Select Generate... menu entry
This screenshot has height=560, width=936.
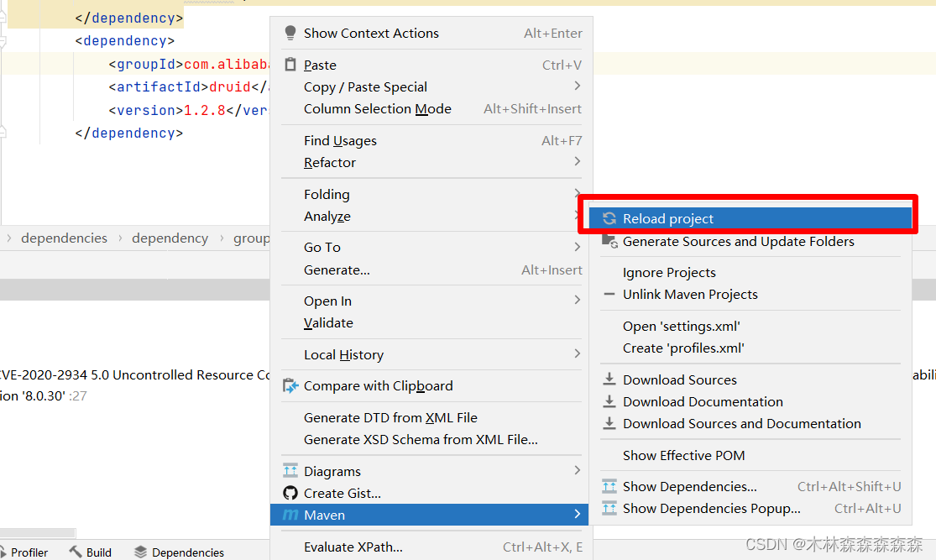click(x=431, y=270)
